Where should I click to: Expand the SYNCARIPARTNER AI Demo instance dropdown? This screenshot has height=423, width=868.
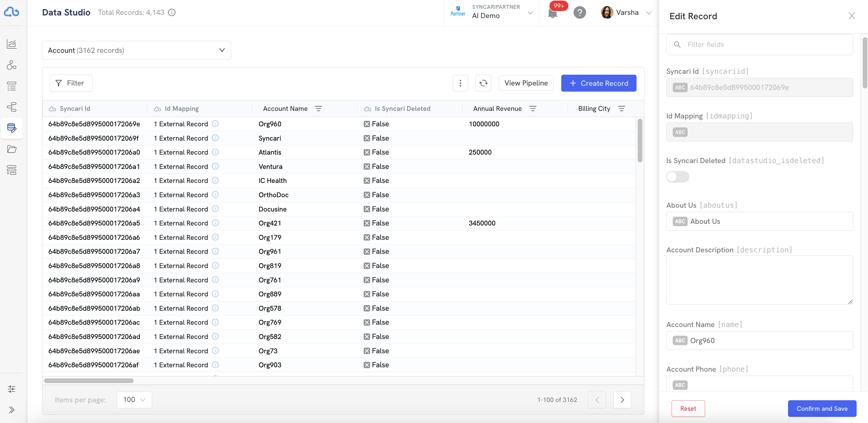pos(491,13)
